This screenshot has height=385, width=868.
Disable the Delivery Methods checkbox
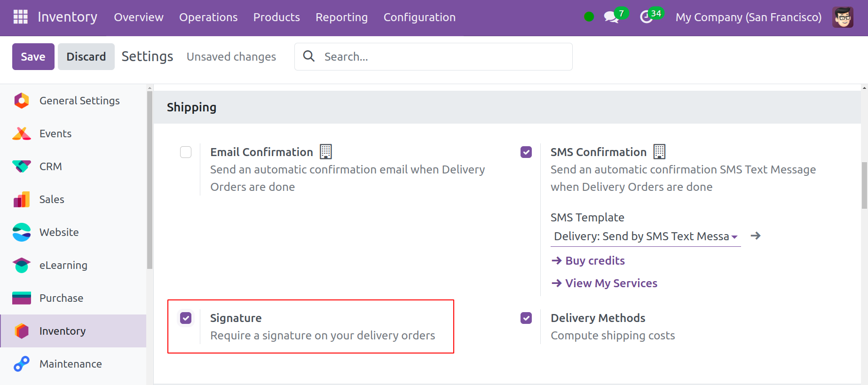pyautogui.click(x=526, y=318)
